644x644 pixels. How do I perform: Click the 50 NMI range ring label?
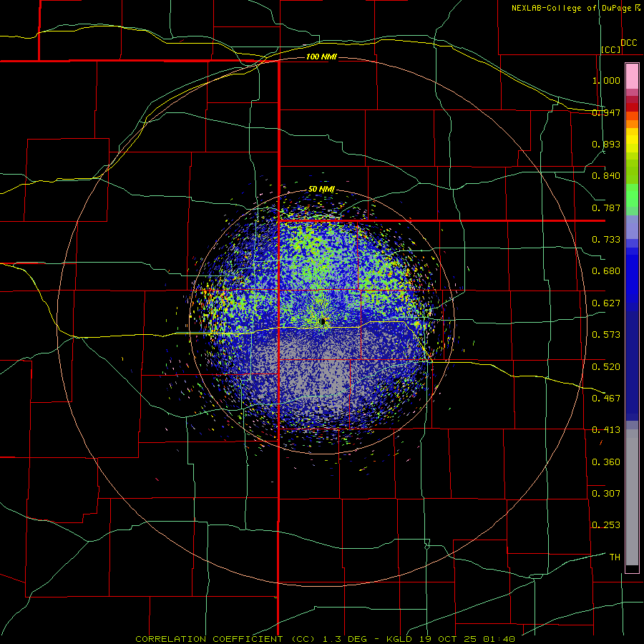coord(321,190)
